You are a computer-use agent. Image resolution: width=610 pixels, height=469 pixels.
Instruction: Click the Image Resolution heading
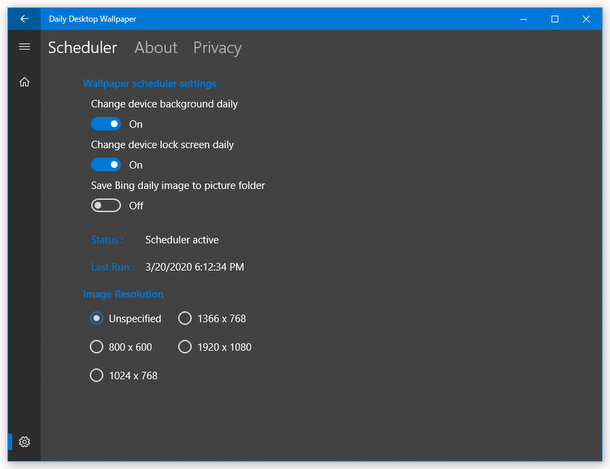pyautogui.click(x=123, y=294)
